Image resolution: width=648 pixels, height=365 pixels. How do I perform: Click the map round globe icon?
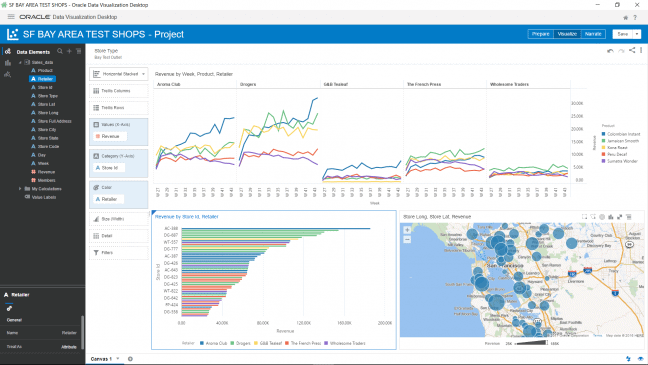pos(602,217)
